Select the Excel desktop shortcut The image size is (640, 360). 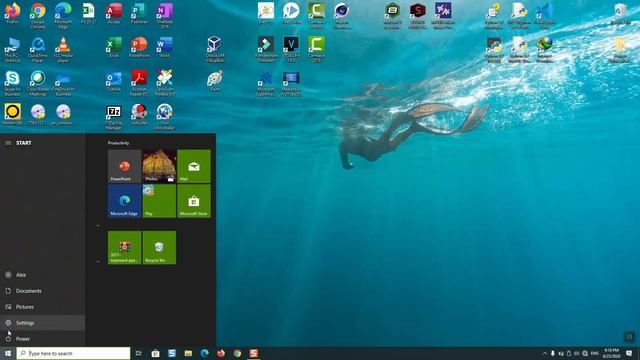click(114, 47)
